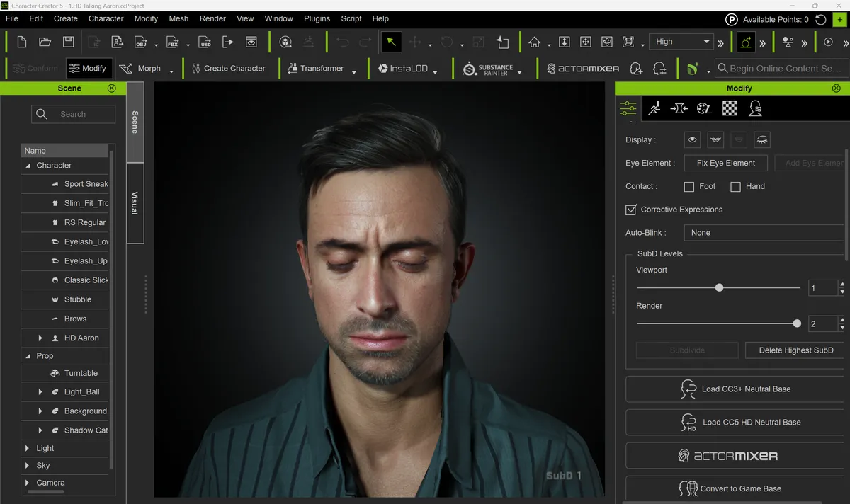
Task: Click the head with plus icon
Action: [636, 69]
